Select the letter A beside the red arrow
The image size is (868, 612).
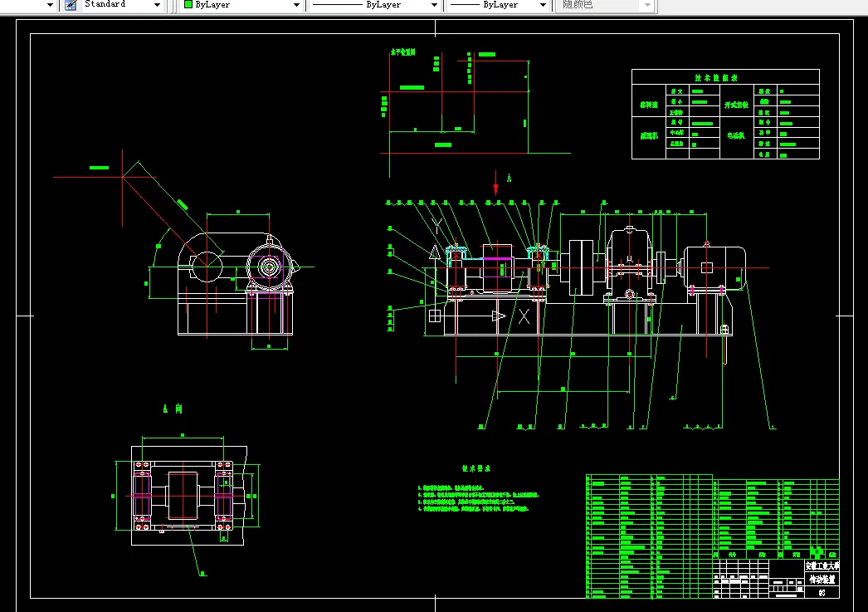coord(509,179)
